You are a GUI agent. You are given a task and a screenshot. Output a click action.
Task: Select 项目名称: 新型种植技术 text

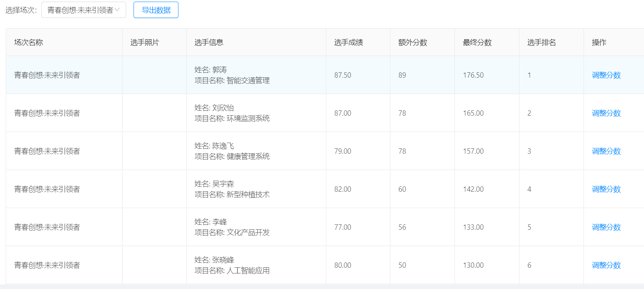pos(232,195)
